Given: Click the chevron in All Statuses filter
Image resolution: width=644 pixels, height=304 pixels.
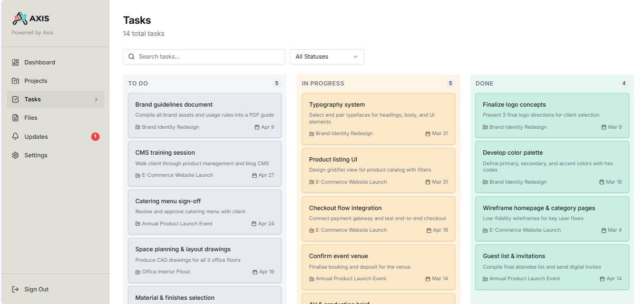Looking at the screenshot, I should [355, 56].
